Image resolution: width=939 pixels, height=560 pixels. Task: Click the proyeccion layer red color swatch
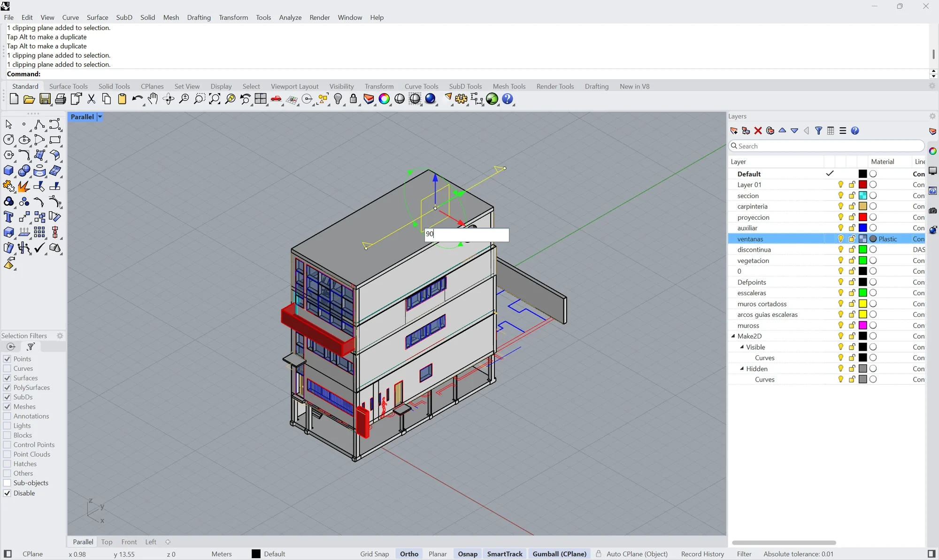tap(863, 217)
